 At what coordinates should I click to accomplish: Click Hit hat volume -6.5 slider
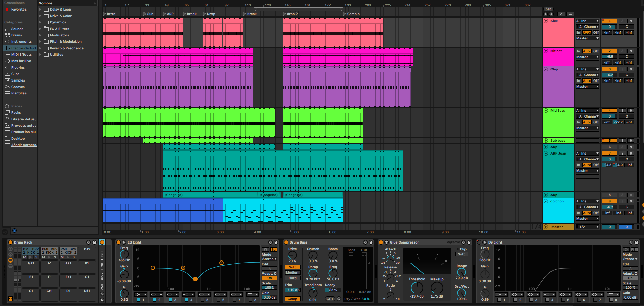point(609,57)
